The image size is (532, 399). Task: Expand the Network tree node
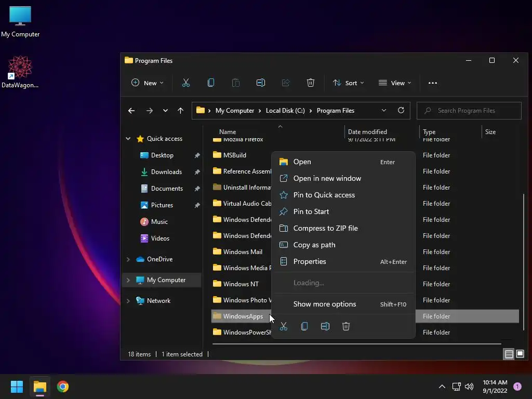click(128, 301)
